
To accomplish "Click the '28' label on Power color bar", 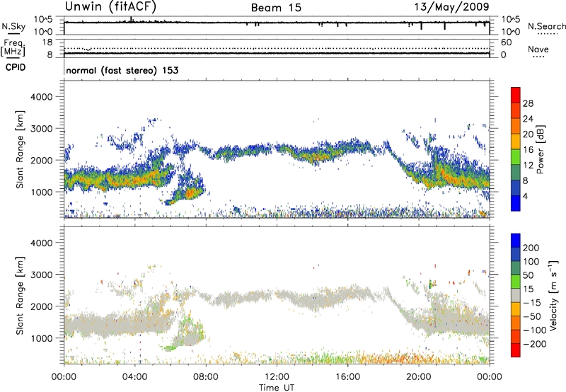I will tap(528, 103).
